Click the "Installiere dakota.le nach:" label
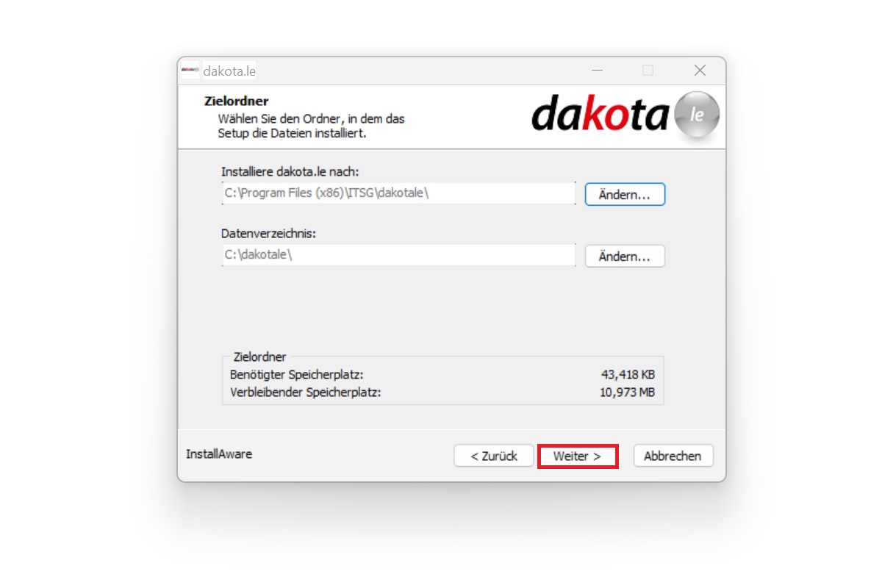The width and height of the screenshot is (882, 588). 290,172
